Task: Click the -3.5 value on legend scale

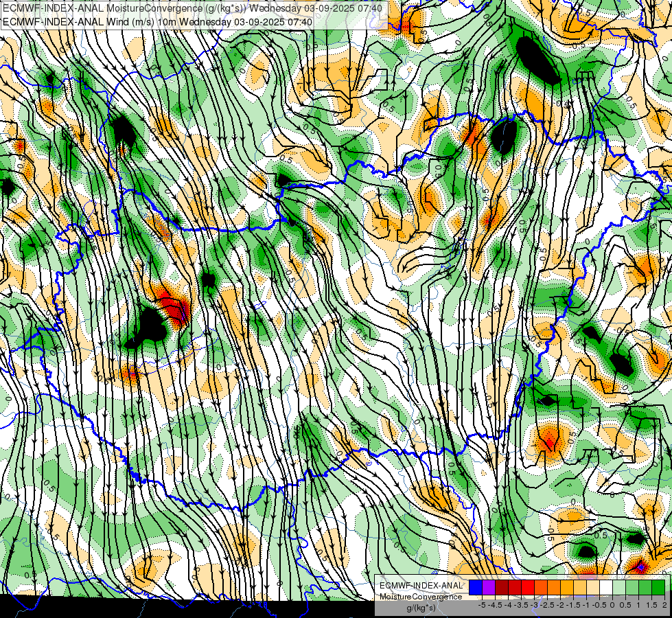Action: point(521,605)
